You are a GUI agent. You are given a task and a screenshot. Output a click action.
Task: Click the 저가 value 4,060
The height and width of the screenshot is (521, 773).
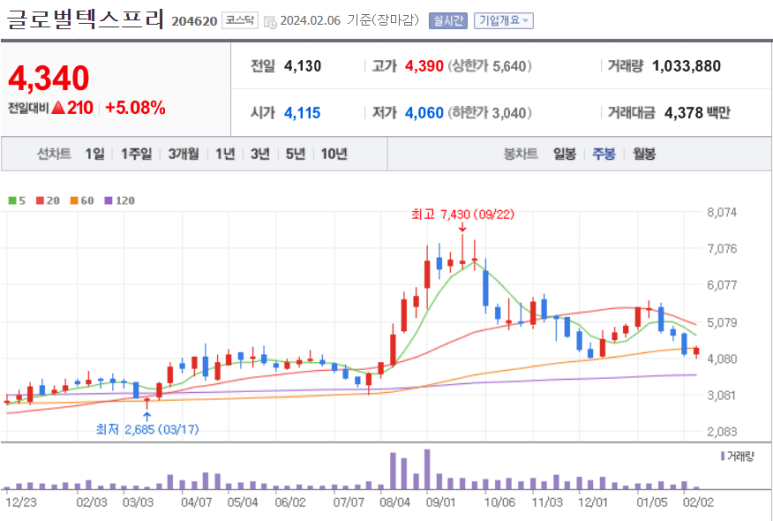coord(424,113)
